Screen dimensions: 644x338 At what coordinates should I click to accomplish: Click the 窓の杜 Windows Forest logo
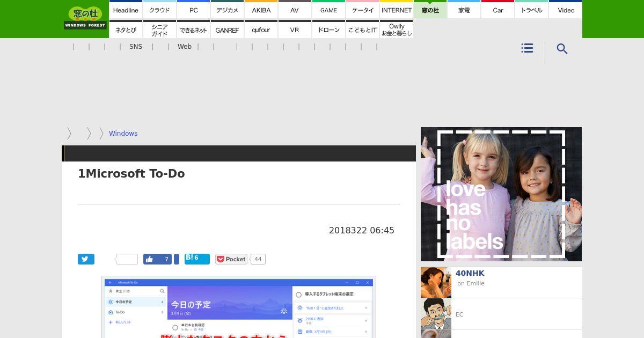pos(85,18)
